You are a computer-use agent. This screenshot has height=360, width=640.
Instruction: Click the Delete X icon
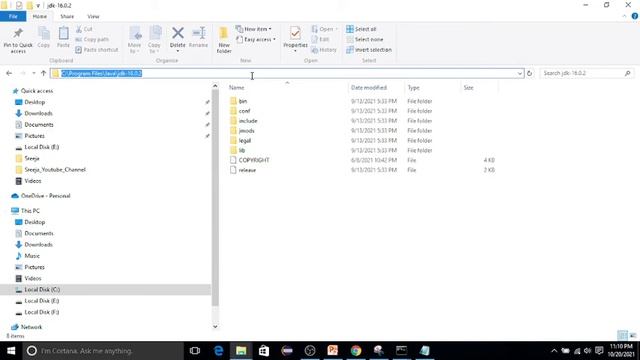point(178,33)
